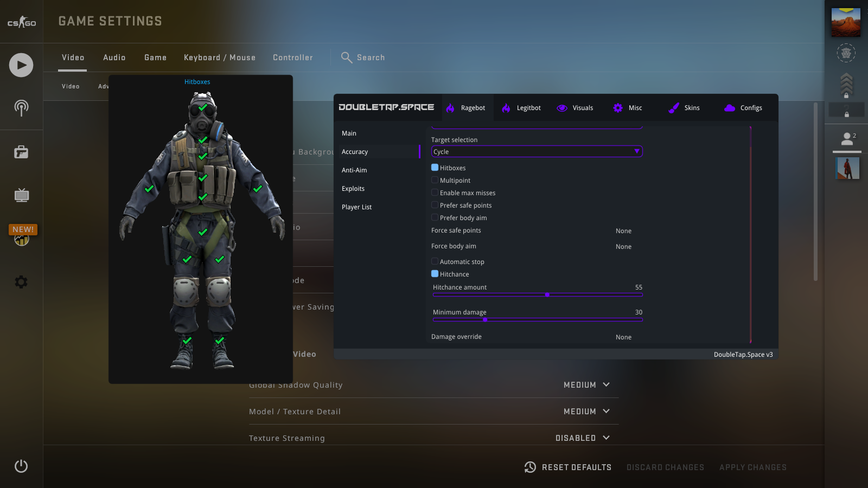Open the NEW! stats badge icon
Image resolution: width=868 pixels, height=488 pixels.
pyautogui.click(x=22, y=235)
